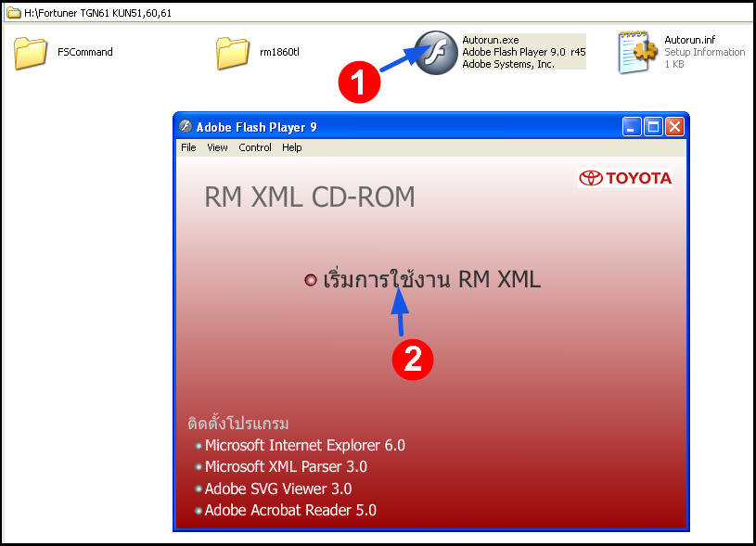The height and width of the screenshot is (546, 756).
Task: Click the Adobe Systems, Inc. text
Action: click(x=508, y=64)
